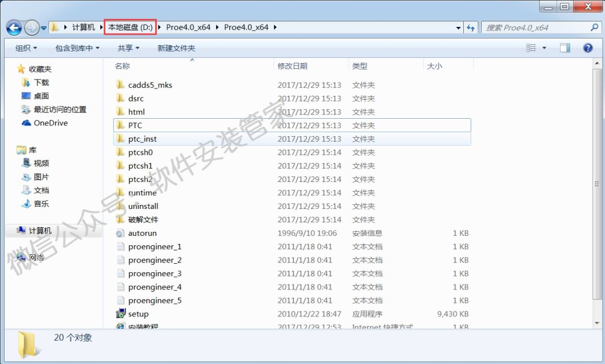This screenshot has height=364, width=605.
Task: Click the help question mark icon
Action: pos(588,48)
